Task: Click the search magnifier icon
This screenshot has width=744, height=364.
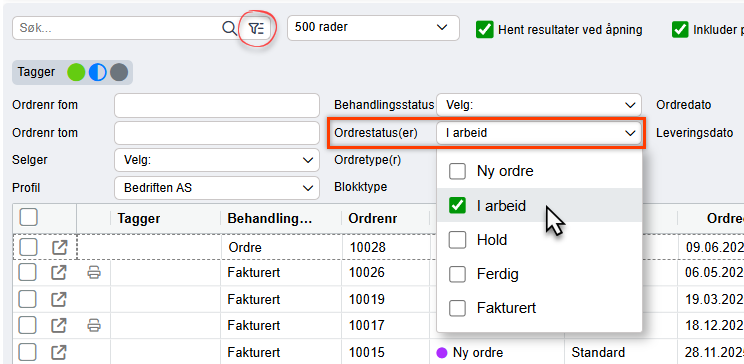Action: [x=229, y=28]
